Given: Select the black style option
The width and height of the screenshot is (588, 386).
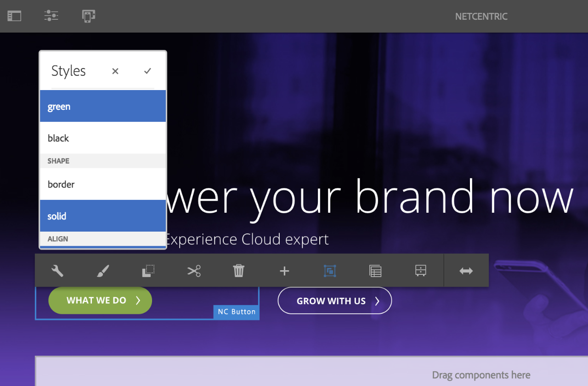Looking at the screenshot, I should point(103,138).
